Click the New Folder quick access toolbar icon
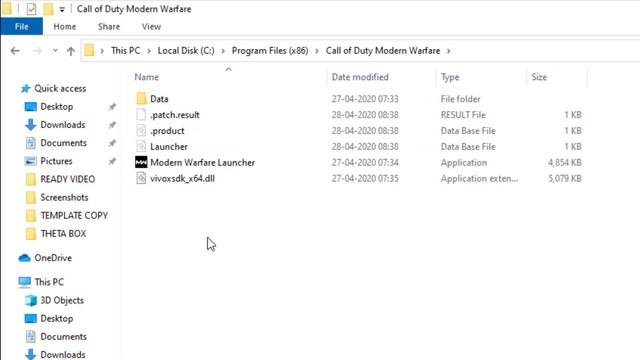This screenshot has height=360, width=640. (48, 9)
